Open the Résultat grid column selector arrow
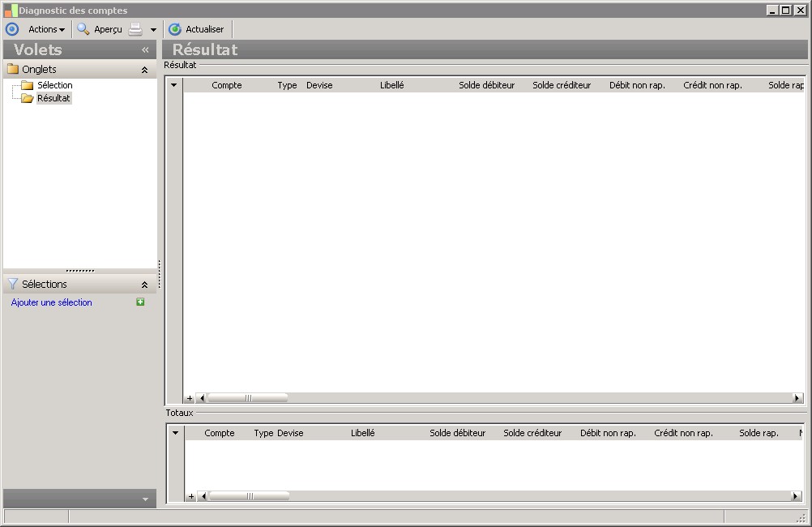This screenshot has width=812, height=527. (174, 85)
